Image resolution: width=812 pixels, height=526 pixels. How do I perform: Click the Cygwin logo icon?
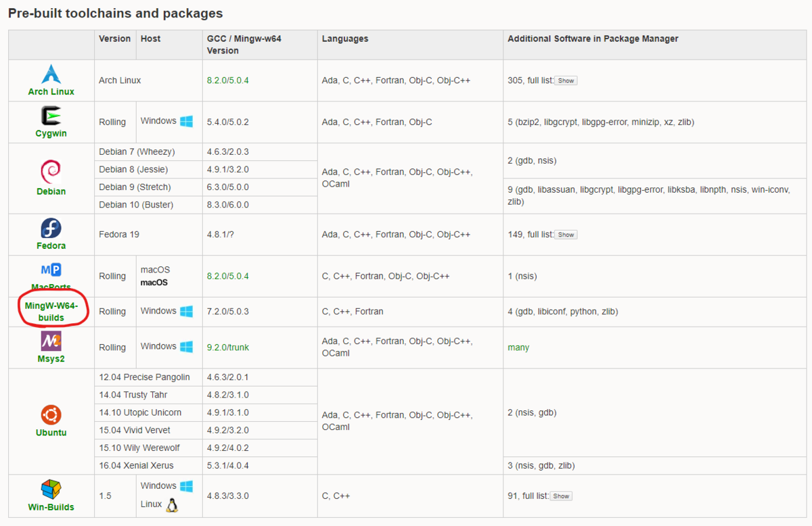tap(51, 116)
